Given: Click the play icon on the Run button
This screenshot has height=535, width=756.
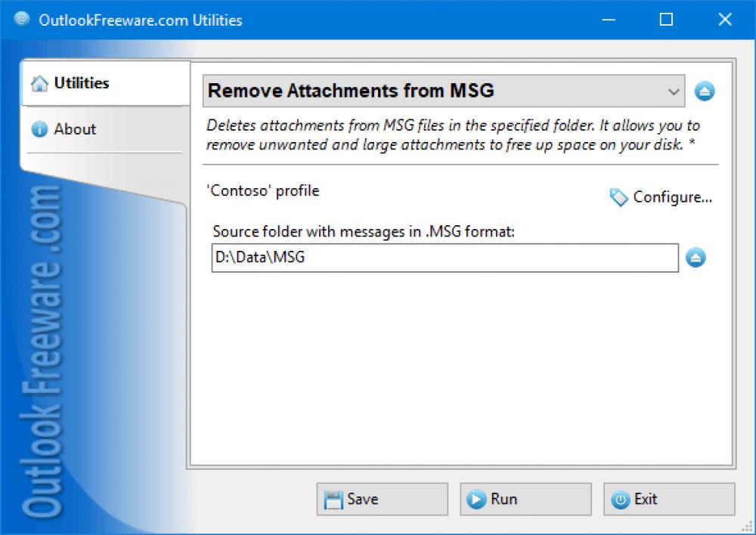Looking at the screenshot, I should pyautogui.click(x=476, y=499).
